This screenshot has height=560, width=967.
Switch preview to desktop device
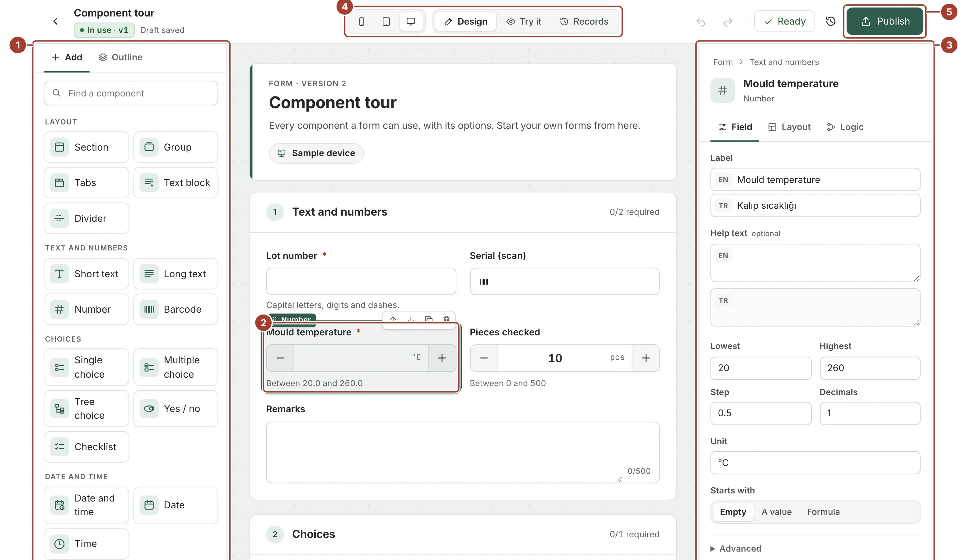pos(411,21)
